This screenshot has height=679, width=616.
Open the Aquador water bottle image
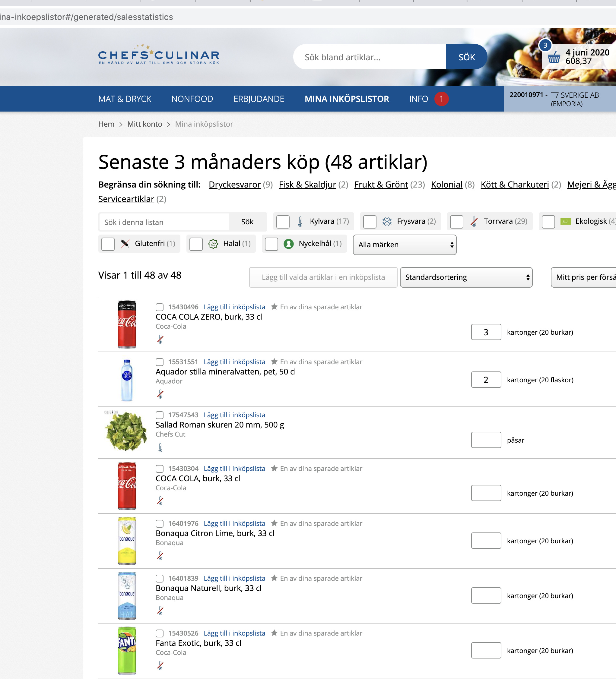127,380
